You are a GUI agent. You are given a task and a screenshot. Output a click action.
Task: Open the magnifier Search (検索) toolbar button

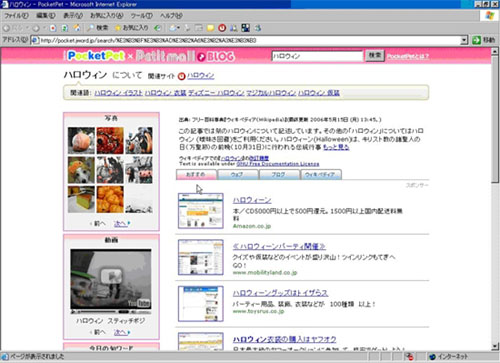(x=97, y=28)
